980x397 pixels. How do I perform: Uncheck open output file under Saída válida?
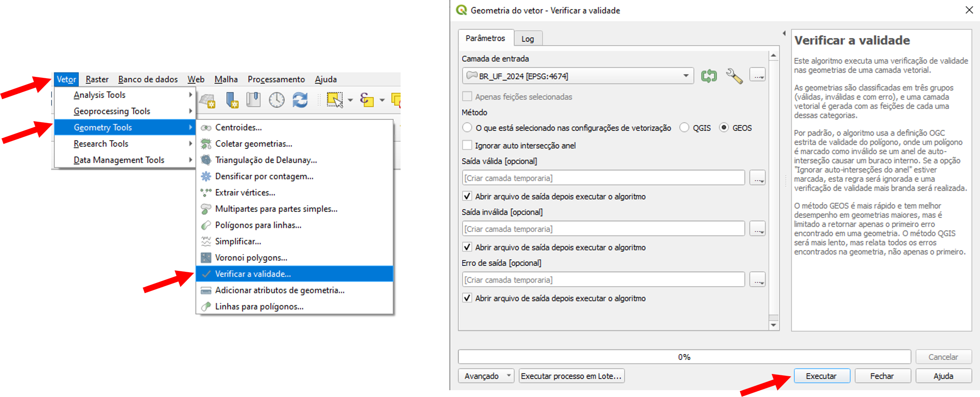click(x=467, y=197)
